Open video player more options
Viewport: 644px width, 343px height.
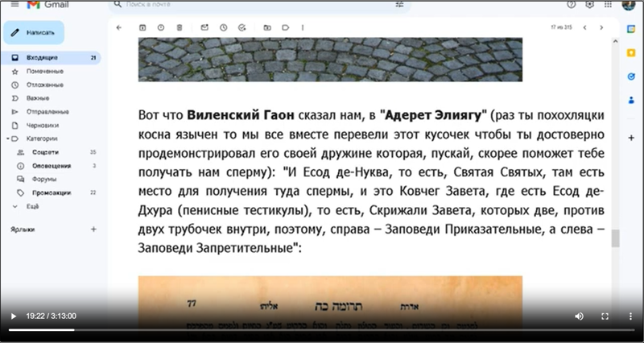pos(630,316)
